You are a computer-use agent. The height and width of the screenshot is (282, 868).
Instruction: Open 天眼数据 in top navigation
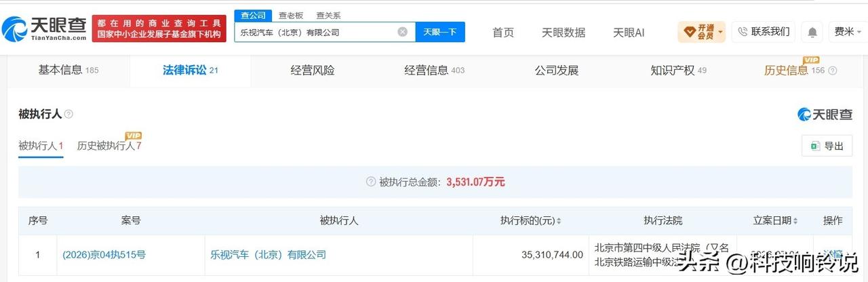pyautogui.click(x=564, y=32)
